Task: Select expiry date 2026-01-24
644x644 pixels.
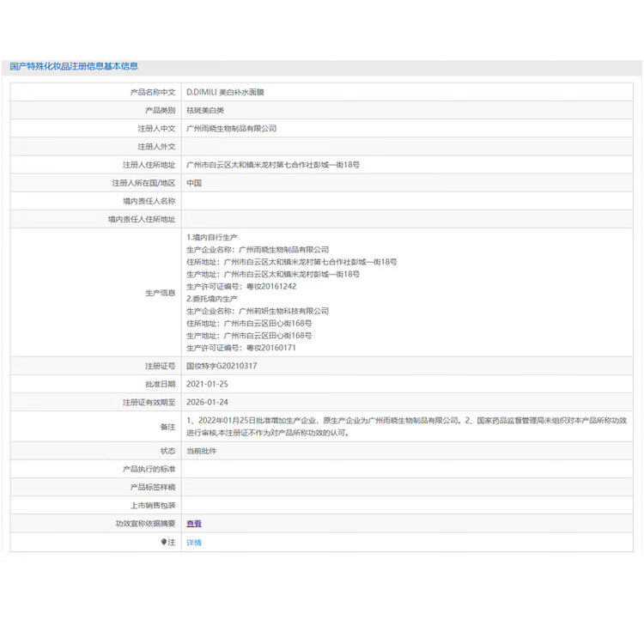Action: point(207,402)
